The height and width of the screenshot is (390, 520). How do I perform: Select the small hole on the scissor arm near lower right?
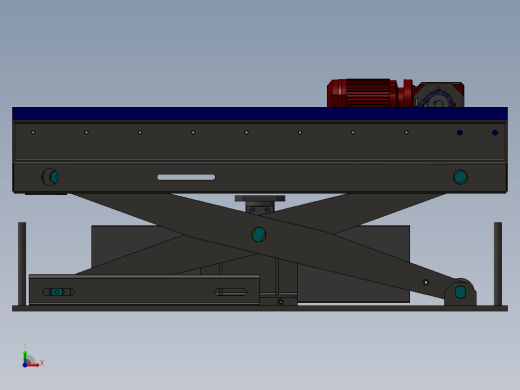(x=426, y=282)
